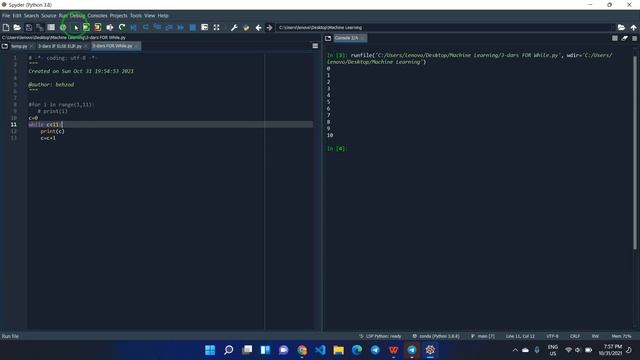
Task: Browse working directory folder icon
Action: pos(621,27)
